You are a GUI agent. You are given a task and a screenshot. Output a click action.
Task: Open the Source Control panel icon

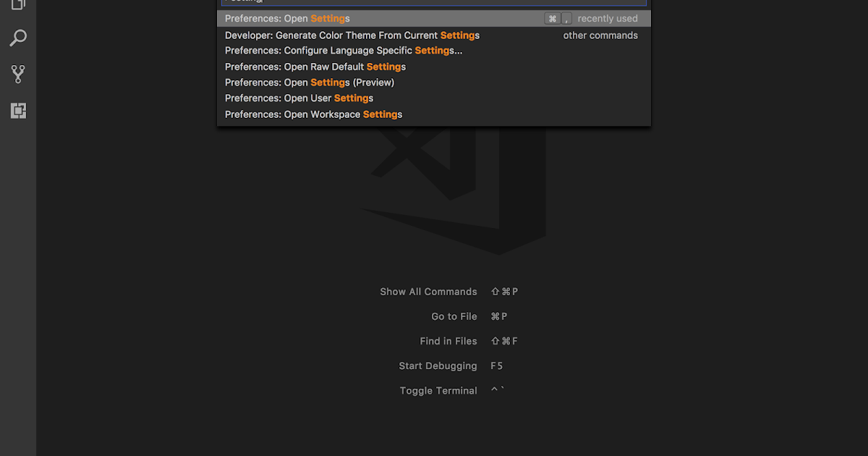17,74
